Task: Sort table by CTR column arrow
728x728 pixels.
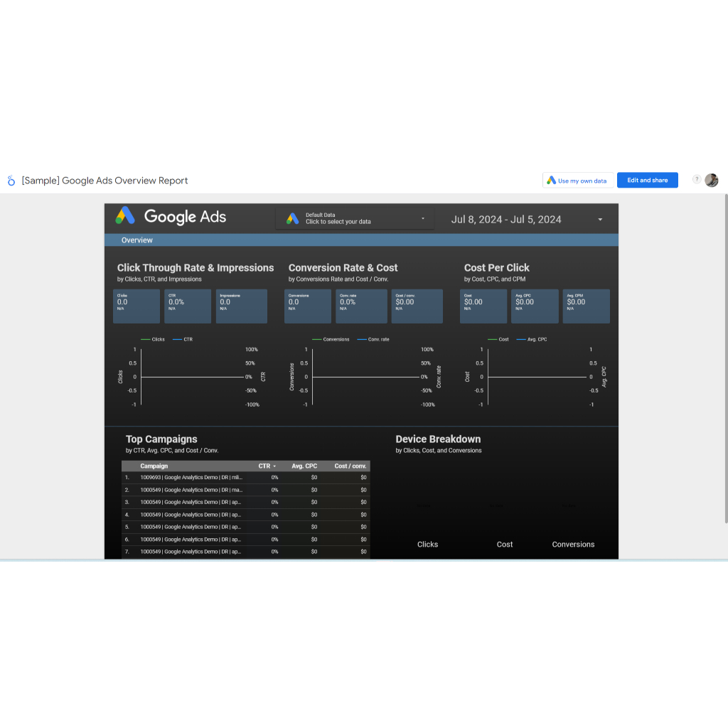Action: click(x=274, y=466)
